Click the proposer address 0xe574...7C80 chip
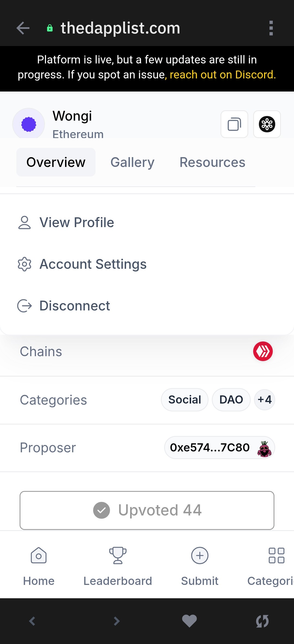This screenshot has height=644, width=294. tap(220, 448)
